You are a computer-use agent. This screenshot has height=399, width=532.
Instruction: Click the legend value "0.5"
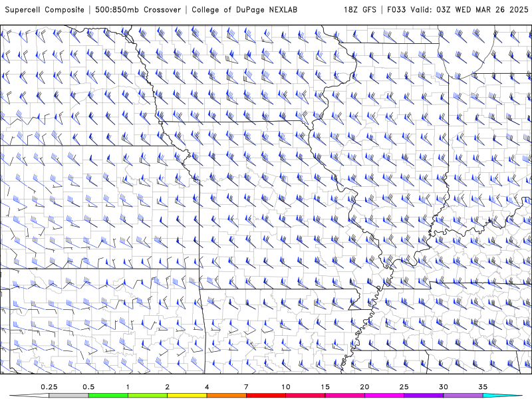(x=88, y=387)
